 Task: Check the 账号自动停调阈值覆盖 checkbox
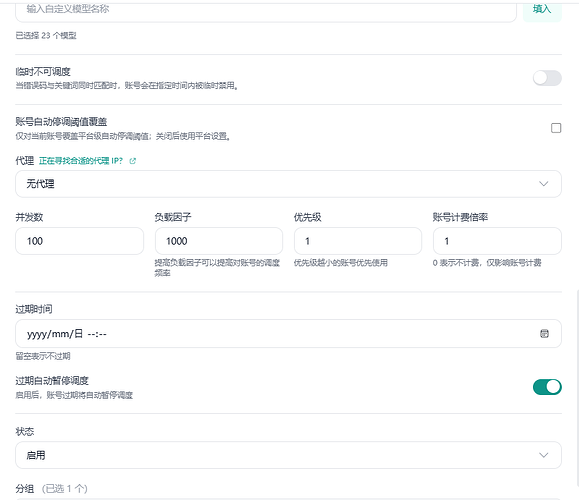tap(556, 128)
